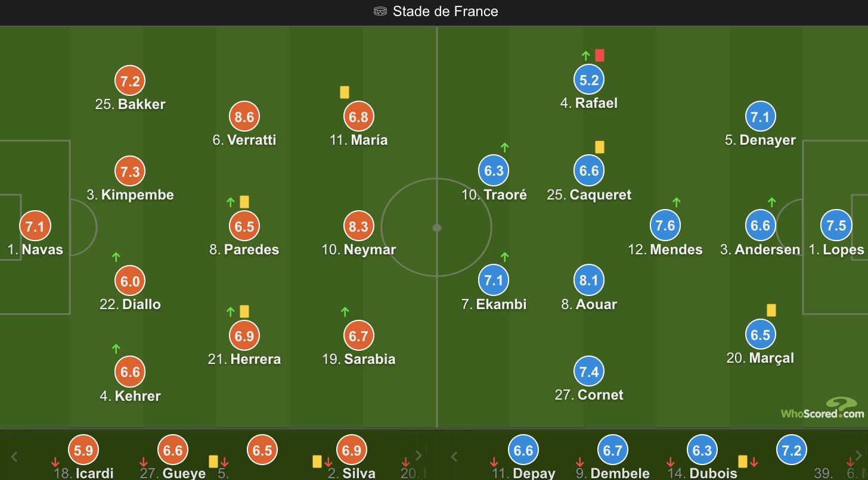Select Icardi's 5.9 bench rating

pos(83,451)
